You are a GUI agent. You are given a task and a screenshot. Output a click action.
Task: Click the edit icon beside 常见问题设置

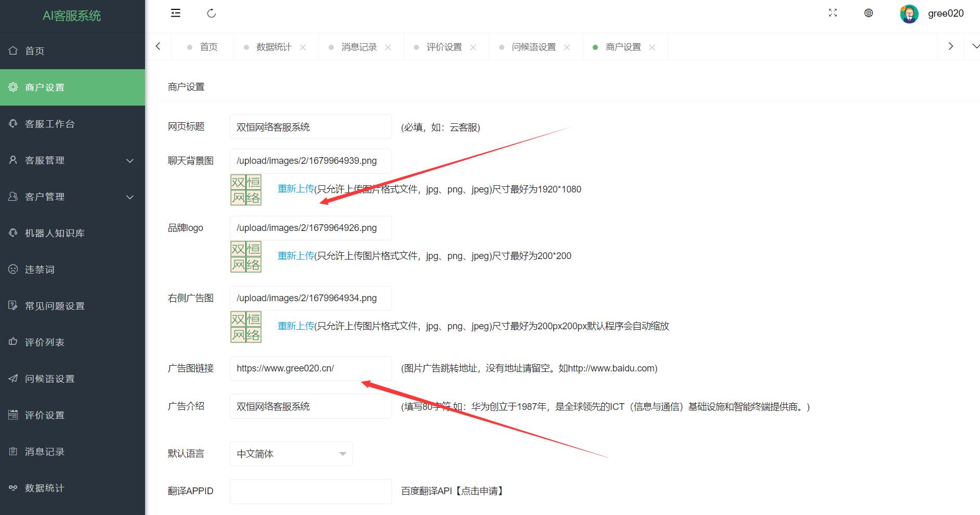pyautogui.click(x=13, y=305)
